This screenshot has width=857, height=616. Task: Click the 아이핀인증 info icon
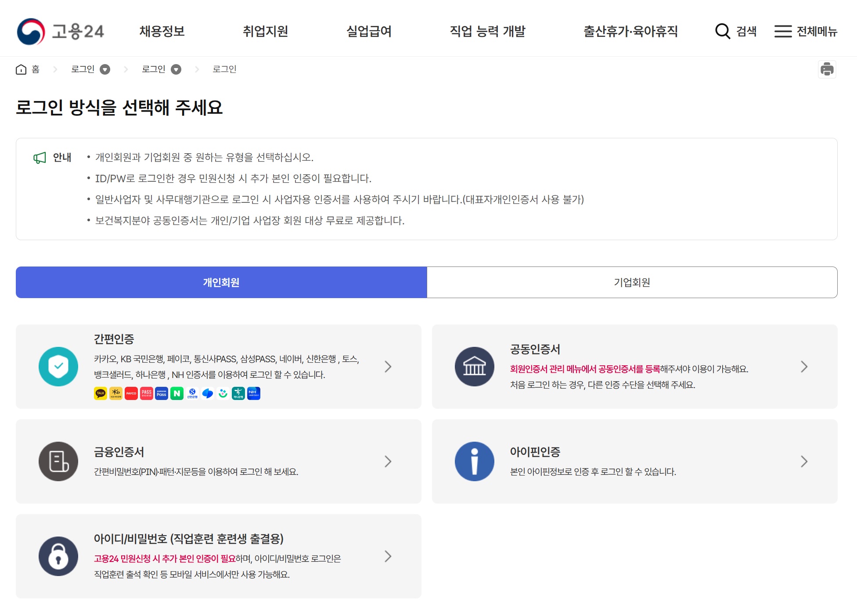(474, 461)
